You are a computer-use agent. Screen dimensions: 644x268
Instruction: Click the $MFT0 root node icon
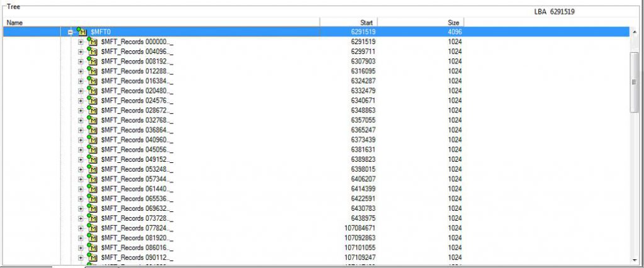(x=81, y=31)
